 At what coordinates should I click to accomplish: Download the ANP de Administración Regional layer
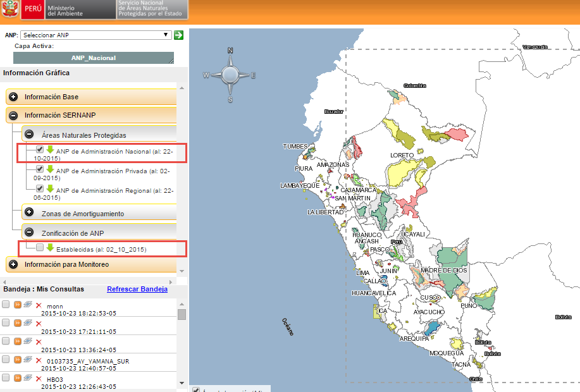(49, 188)
